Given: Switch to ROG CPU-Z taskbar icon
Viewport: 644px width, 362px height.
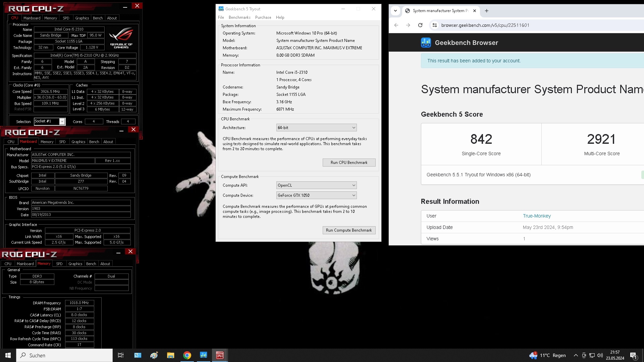Looking at the screenshot, I should point(220,355).
